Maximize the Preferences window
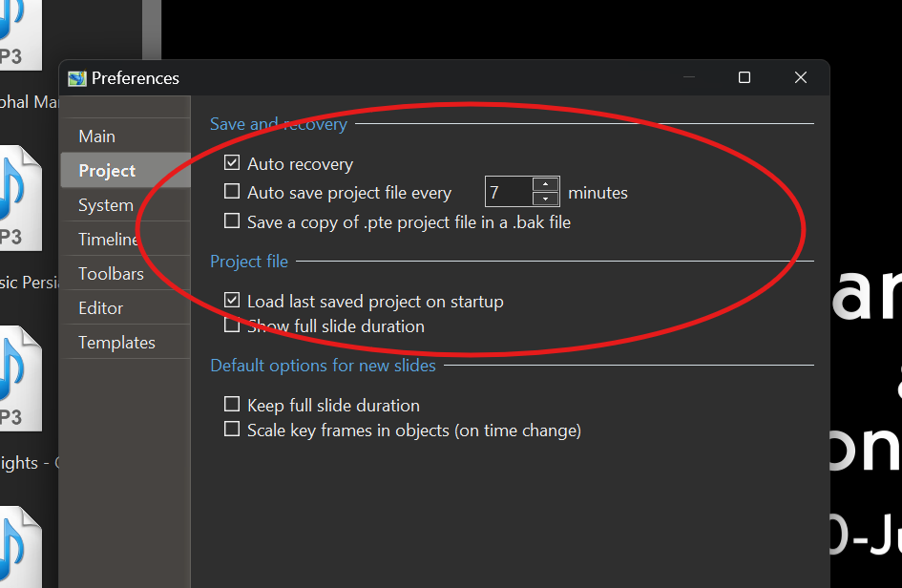The height and width of the screenshot is (588, 902). click(745, 78)
